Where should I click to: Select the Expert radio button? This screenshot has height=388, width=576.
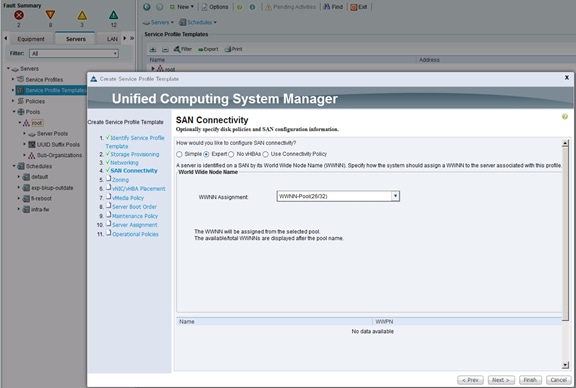coord(206,154)
